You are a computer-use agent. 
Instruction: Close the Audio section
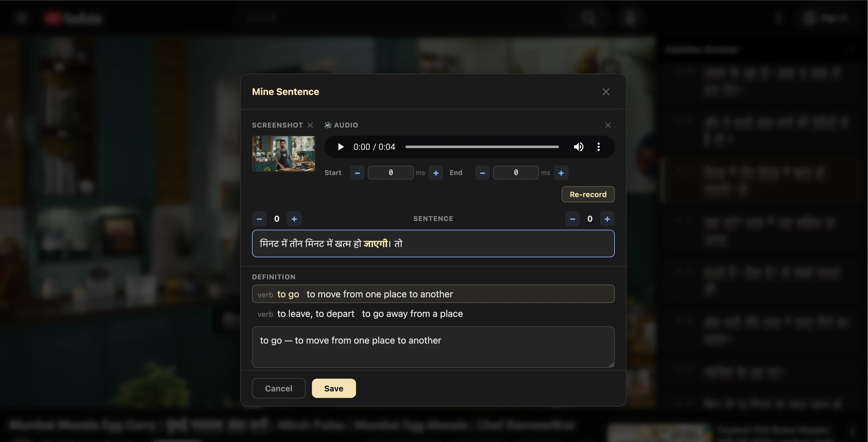608,125
